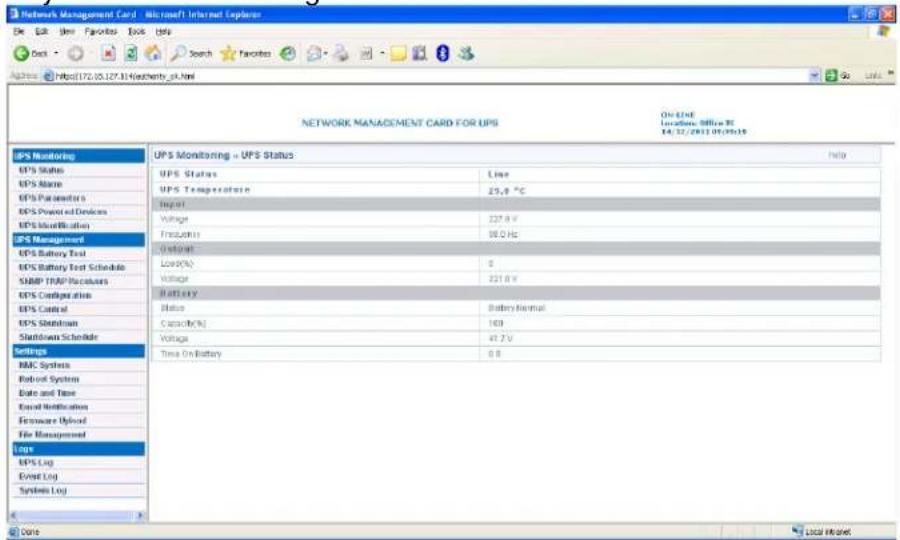900x540 pixels.
Task: Click the sidebar scrollbar left arrow
Action: [x=14, y=515]
